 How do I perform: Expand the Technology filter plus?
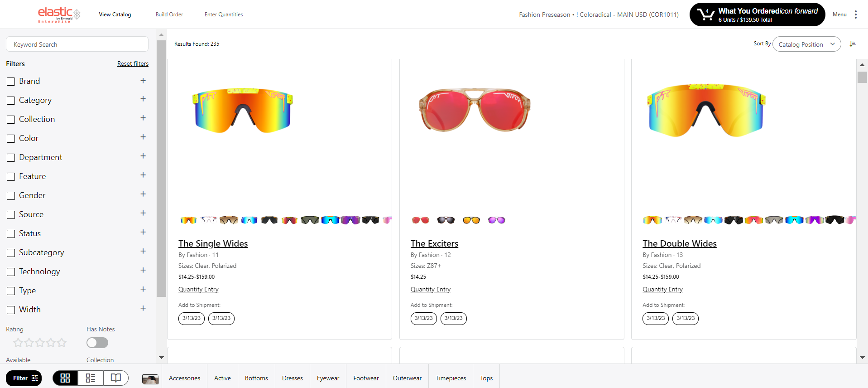pos(143,270)
